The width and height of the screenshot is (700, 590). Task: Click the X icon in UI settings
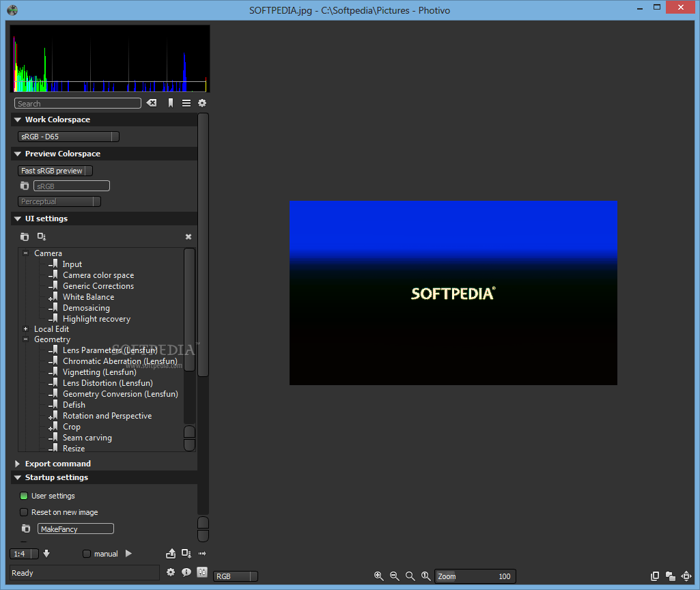point(188,236)
